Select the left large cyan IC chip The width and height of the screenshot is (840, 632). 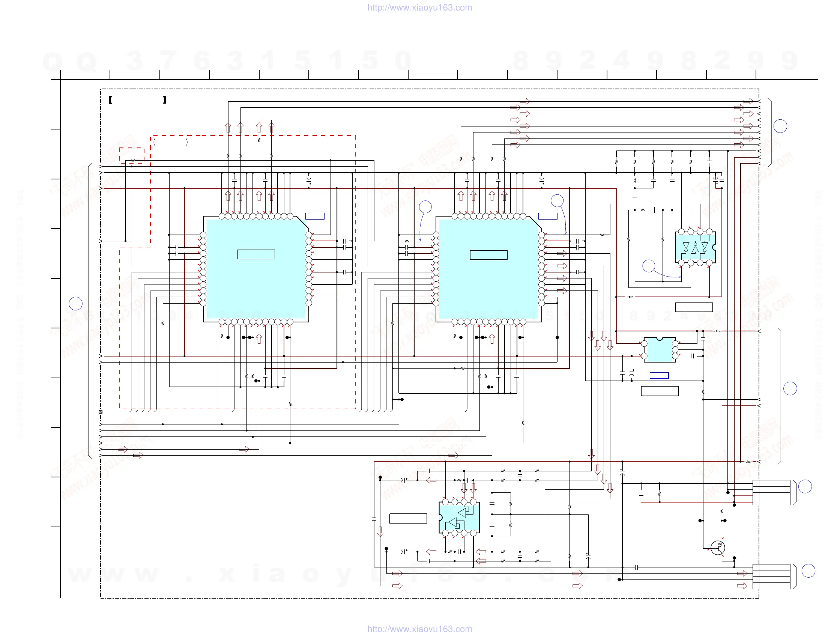[256, 269]
